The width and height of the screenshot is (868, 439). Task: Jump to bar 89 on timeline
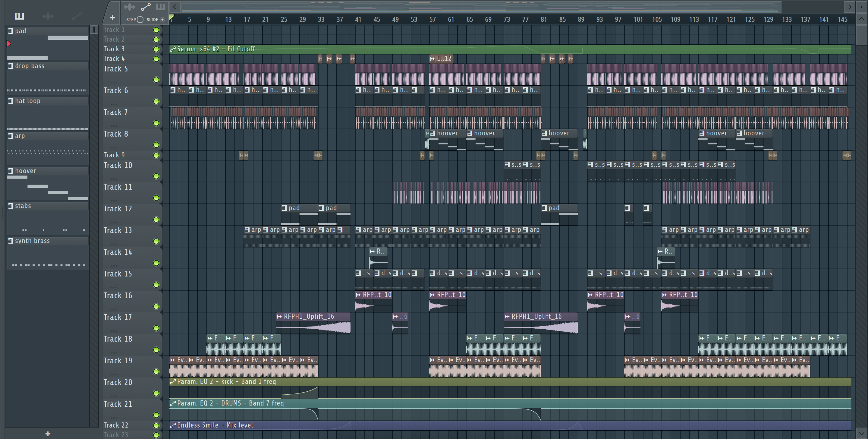pyautogui.click(x=581, y=20)
